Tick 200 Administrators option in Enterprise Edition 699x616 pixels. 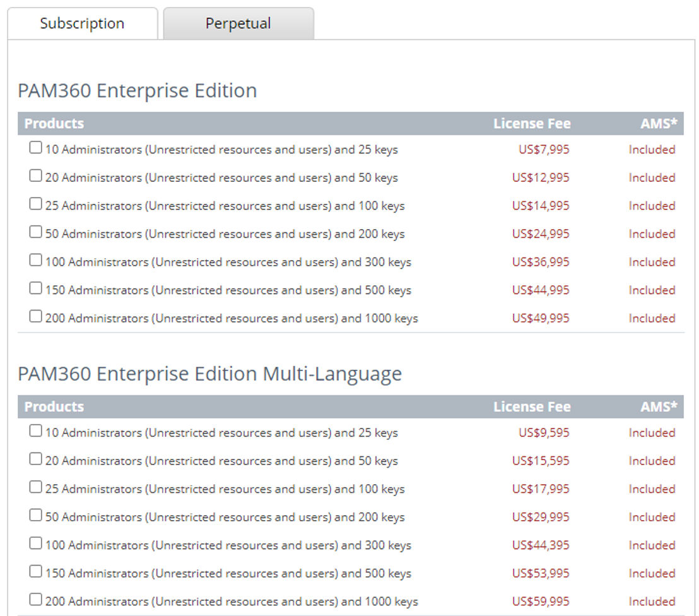pos(36,316)
